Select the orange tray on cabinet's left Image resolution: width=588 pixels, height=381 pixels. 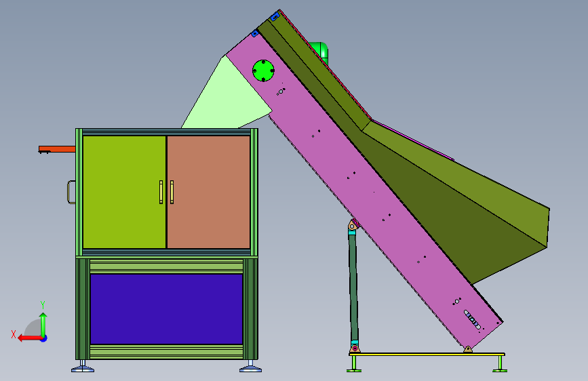click(x=57, y=149)
